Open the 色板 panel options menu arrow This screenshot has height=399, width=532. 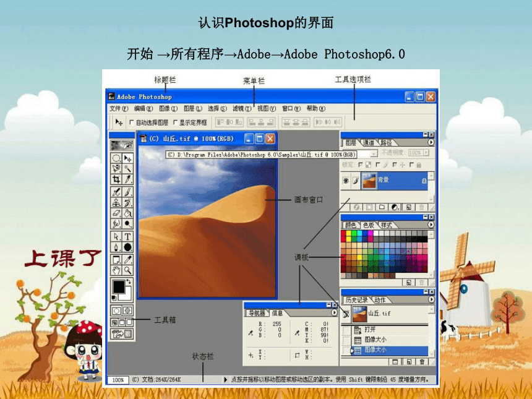pyautogui.click(x=431, y=225)
